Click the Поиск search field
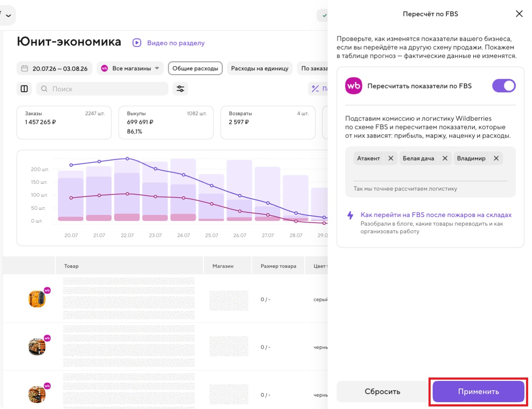 click(x=102, y=89)
